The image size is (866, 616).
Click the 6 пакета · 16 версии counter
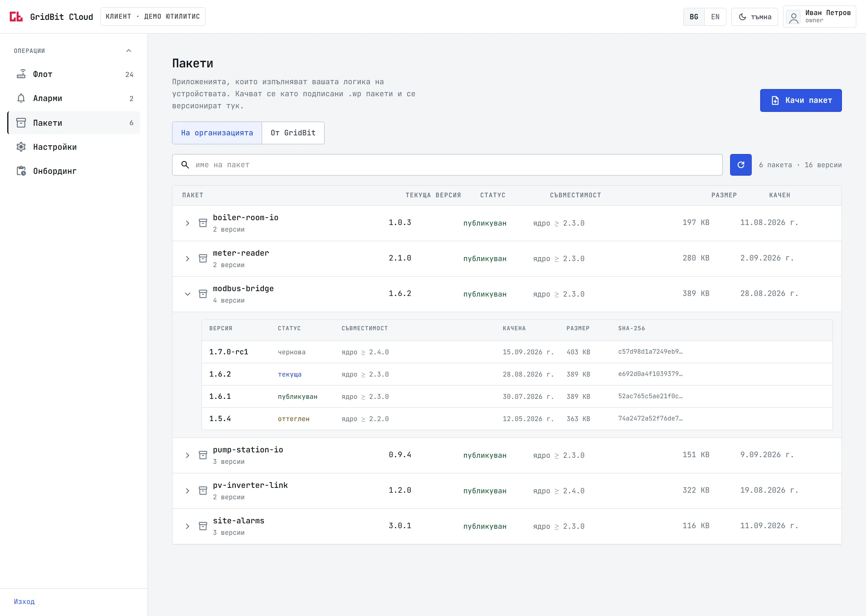tap(800, 165)
